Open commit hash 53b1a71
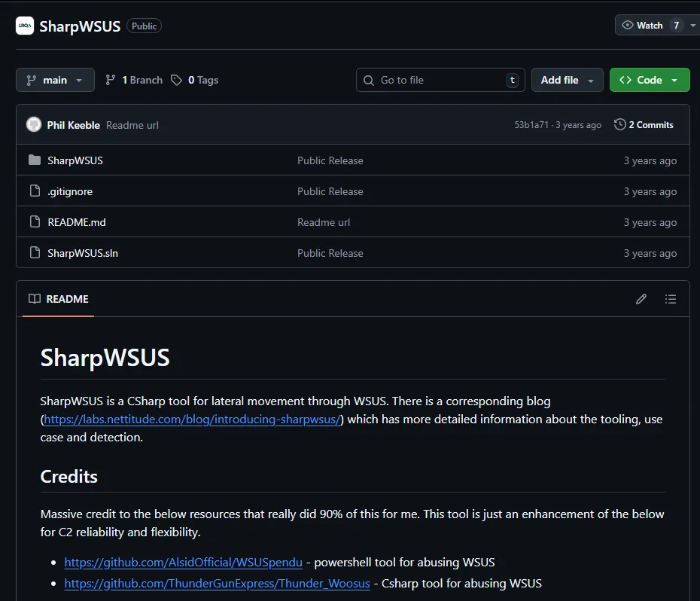 (531, 125)
